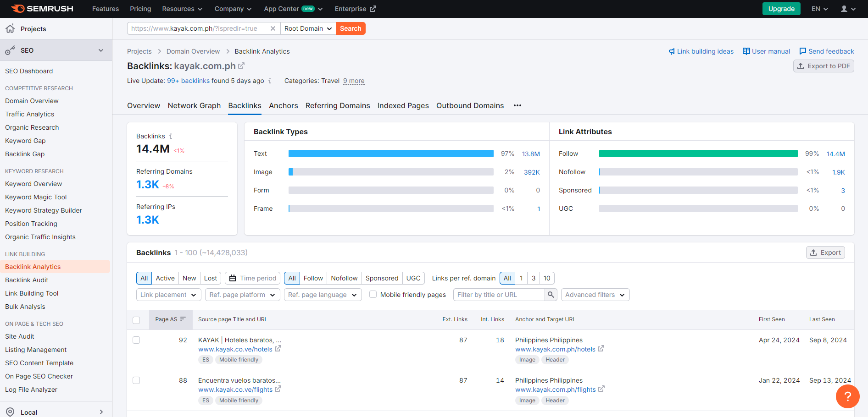Click the green Follow attribute bar
This screenshot has width=868, height=417.
coord(698,154)
